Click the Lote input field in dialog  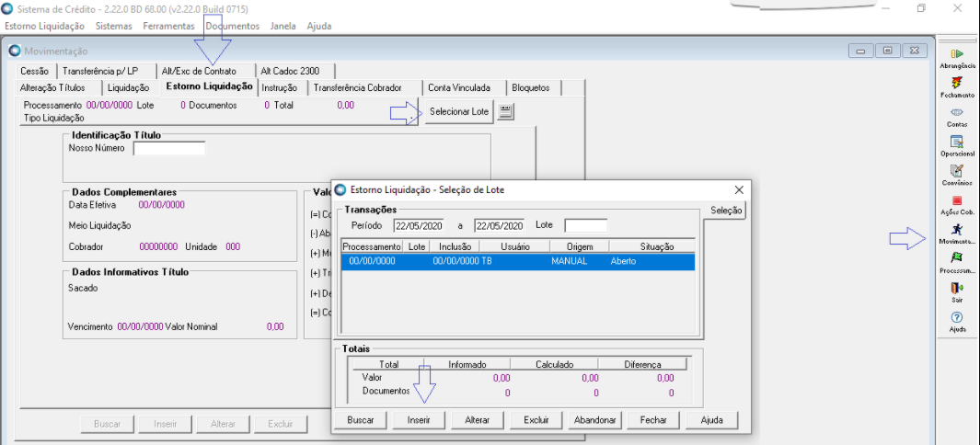coord(585,225)
